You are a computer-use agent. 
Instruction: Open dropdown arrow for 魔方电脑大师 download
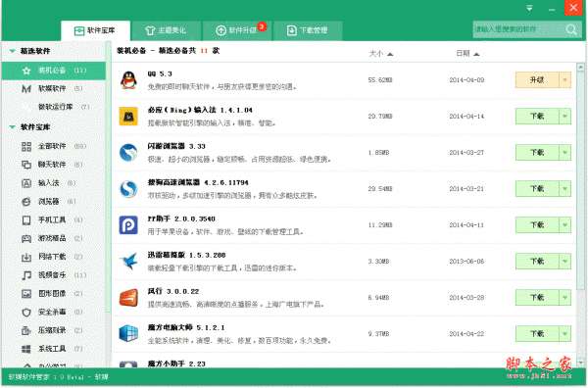point(565,334)
